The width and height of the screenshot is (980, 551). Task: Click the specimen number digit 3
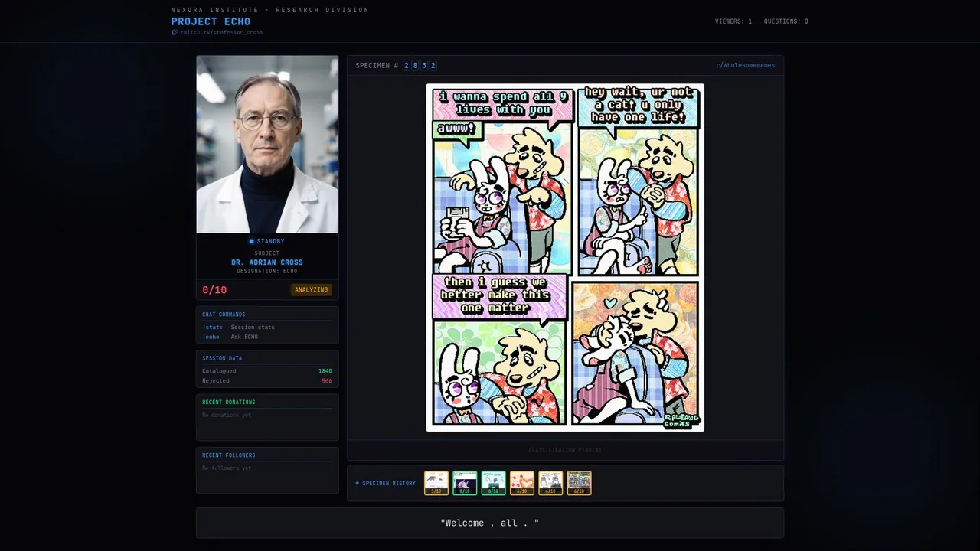click(424, 66)
